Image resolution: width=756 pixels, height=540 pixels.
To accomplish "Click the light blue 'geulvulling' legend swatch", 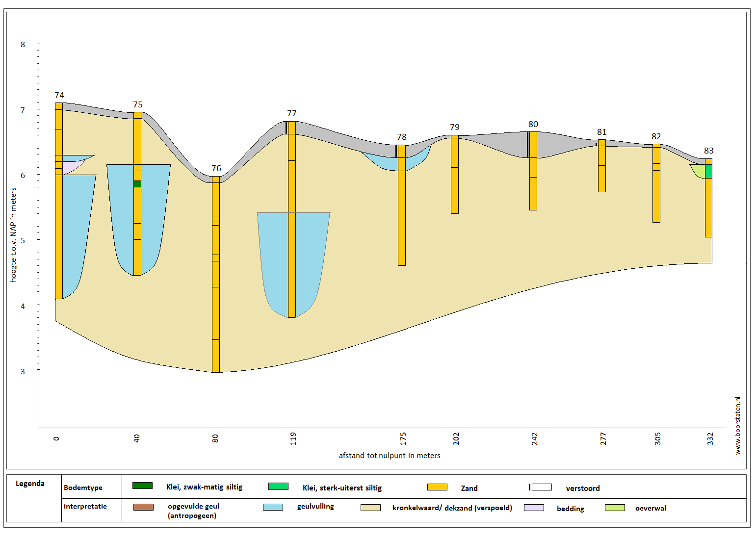I will 273,507.
